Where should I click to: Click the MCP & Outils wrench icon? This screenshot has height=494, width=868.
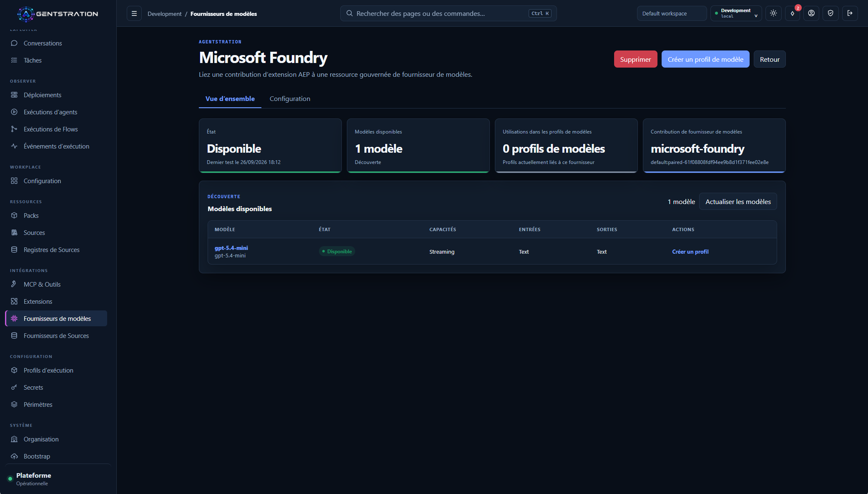[x=14, y=285]
